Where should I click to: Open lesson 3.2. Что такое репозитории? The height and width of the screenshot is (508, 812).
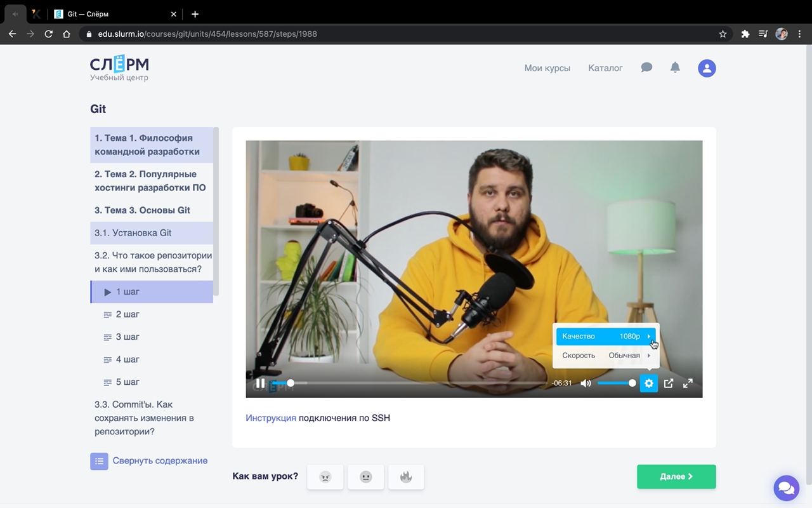coord(152,262)
